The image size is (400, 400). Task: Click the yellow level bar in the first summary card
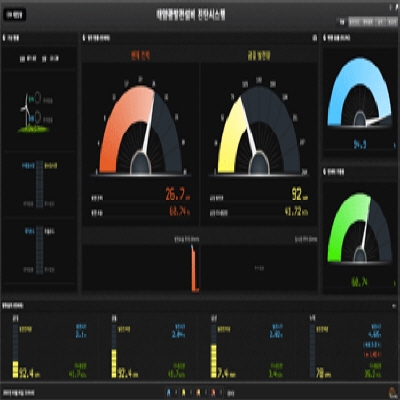[x=15, y=369]
